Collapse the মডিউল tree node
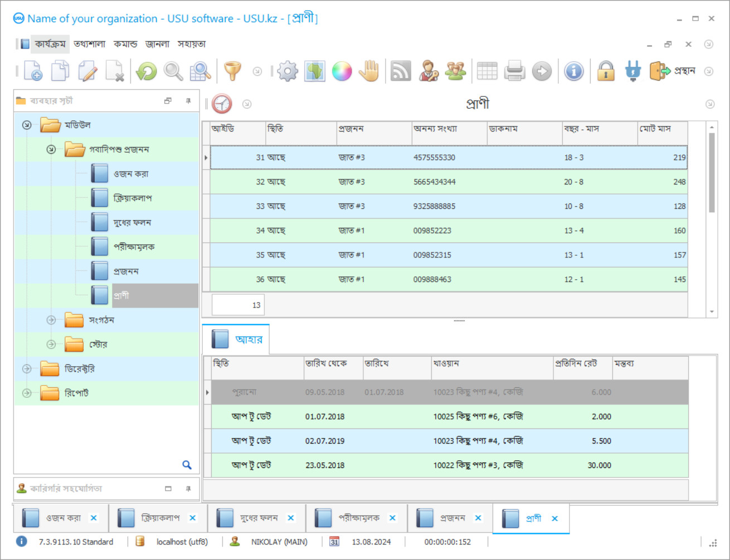730x560 pixels. (x=27, y=125)
